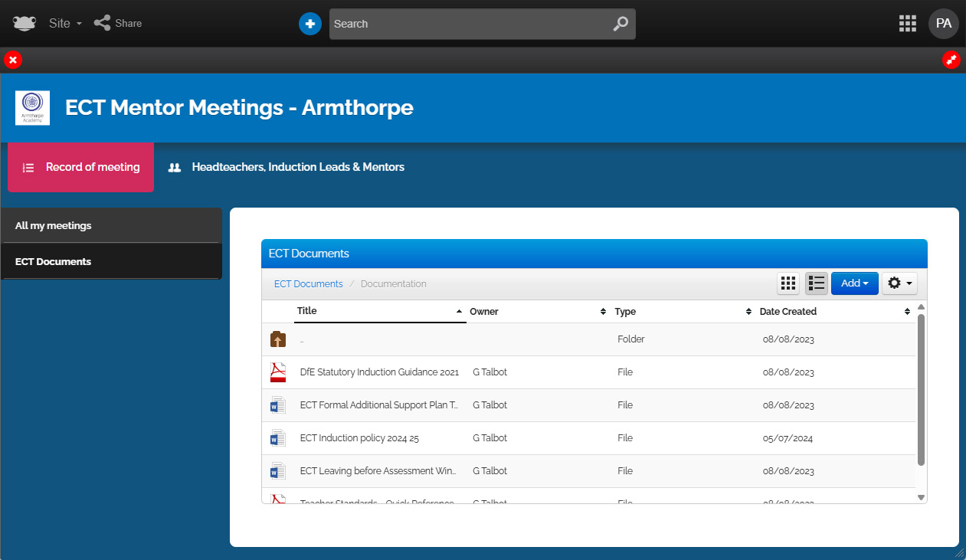Viewport: 966px width, 560px height.
Task: Open the PA user profile avatar
Action: [x=943, y=24]
